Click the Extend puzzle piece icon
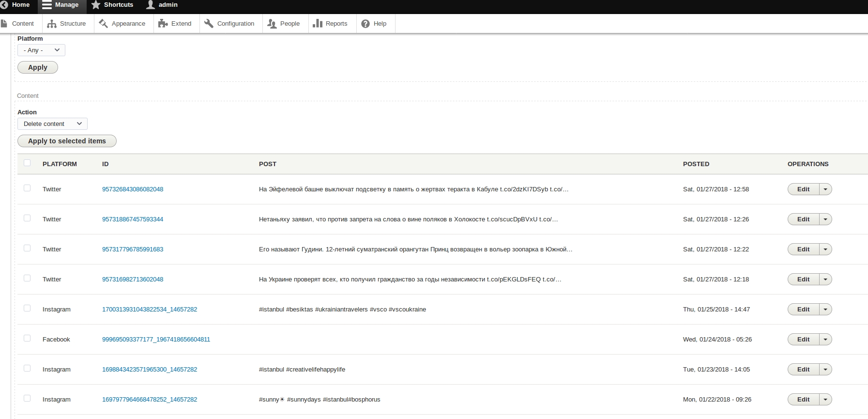This screenshot has width=868, height=419. pyautogui.click(x=163, y=23)
